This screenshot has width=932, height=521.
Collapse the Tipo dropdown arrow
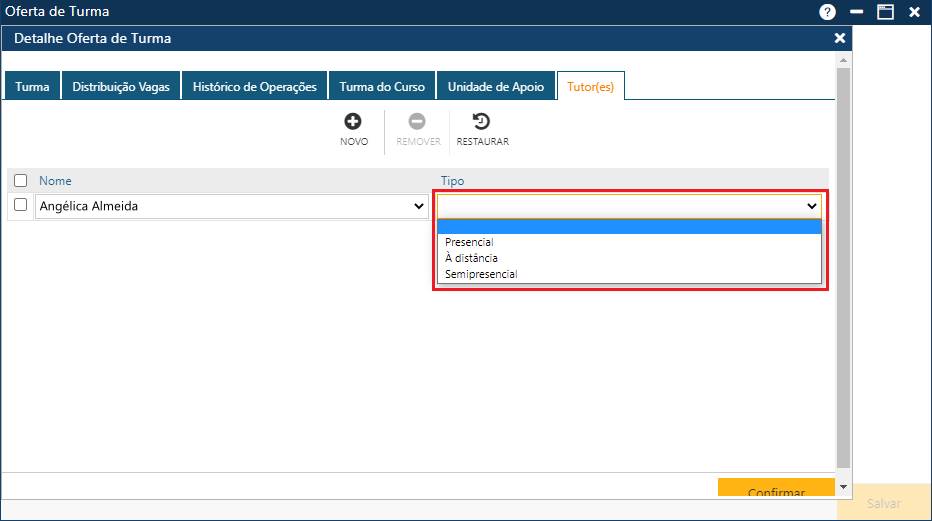[812, 206]
